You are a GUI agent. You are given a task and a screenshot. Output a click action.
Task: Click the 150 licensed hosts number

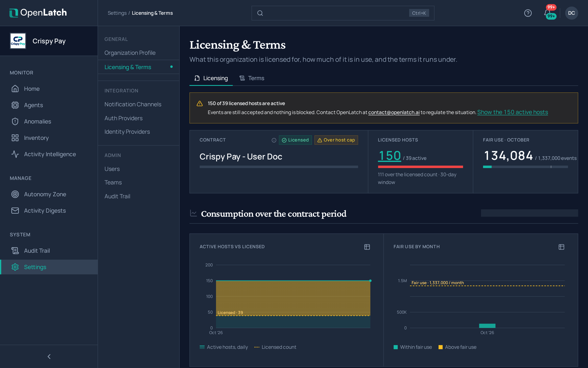[390, 156]
